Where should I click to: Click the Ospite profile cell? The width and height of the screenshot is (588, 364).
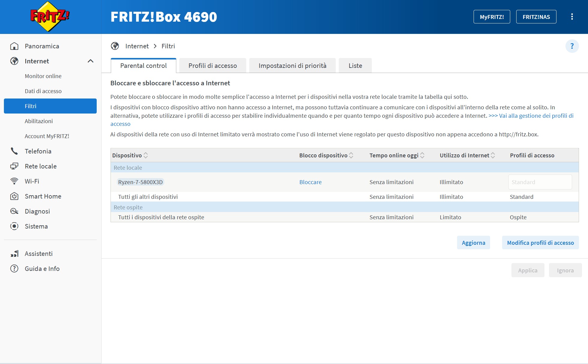click(518, 217)
